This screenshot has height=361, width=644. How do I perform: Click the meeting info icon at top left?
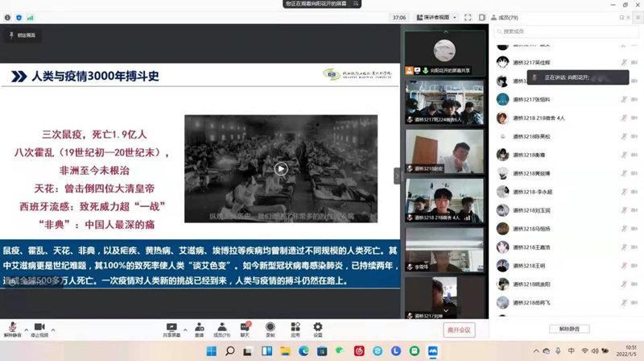pos(7,18)
